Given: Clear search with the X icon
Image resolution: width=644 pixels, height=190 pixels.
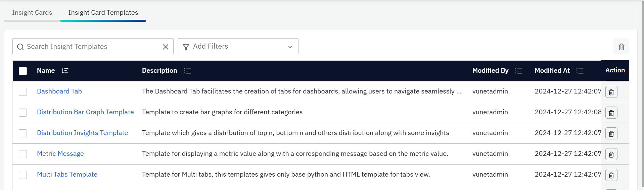Looking at the screenshot, I should pyautogui.click(x=166, y=47).
